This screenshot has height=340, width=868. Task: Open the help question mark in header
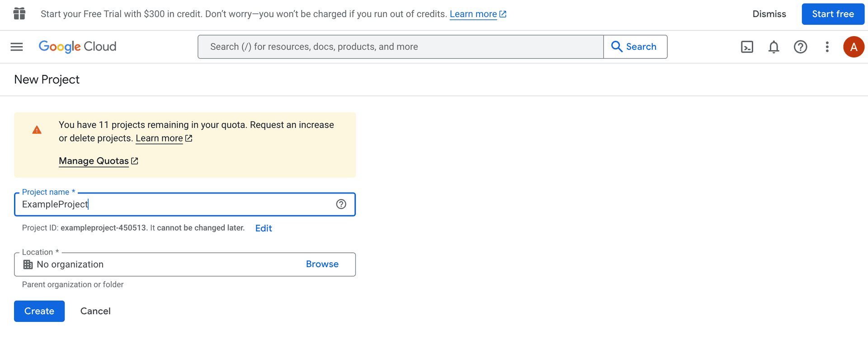[800, 47]
